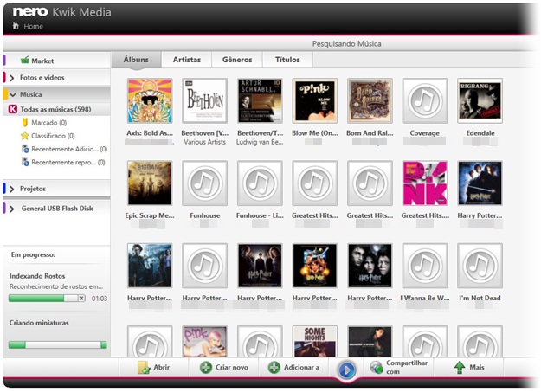Switch to the Álbuns tab
Screen dimensions: 541x392
136,60
